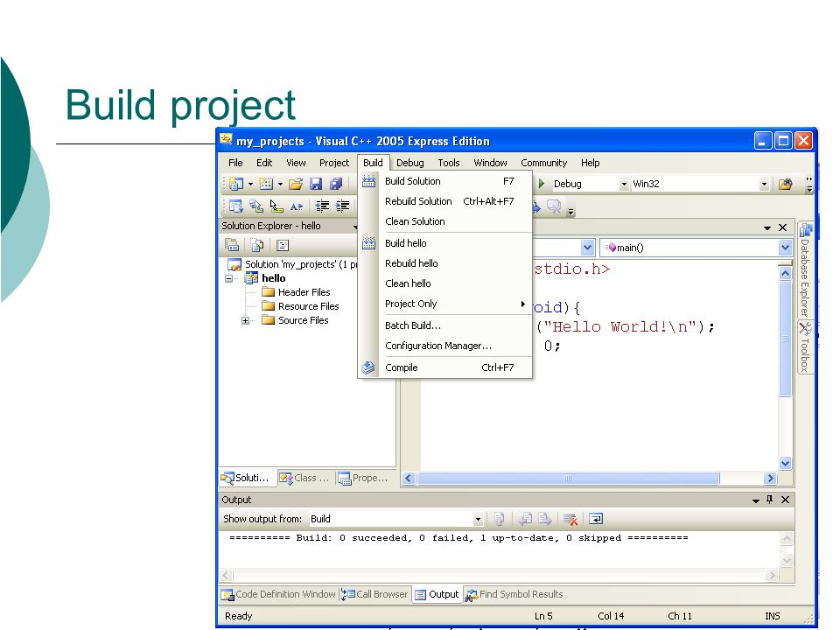Select Clean Solution in Build menu

coord(444,221)
